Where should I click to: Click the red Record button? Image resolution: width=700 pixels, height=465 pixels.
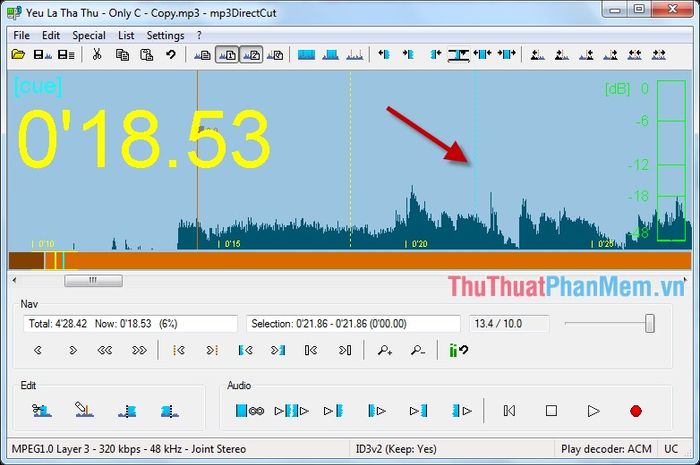point(636,411)
